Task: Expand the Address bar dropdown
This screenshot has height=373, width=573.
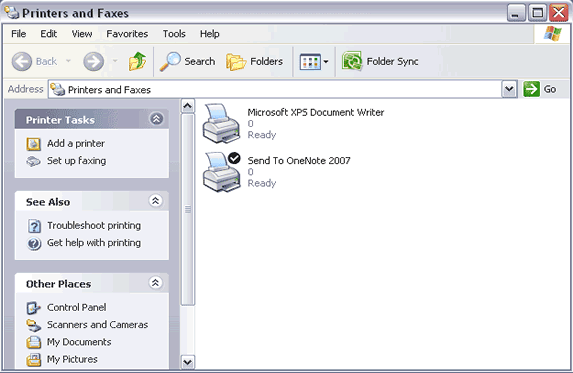Action: click(x=509, y=89)
